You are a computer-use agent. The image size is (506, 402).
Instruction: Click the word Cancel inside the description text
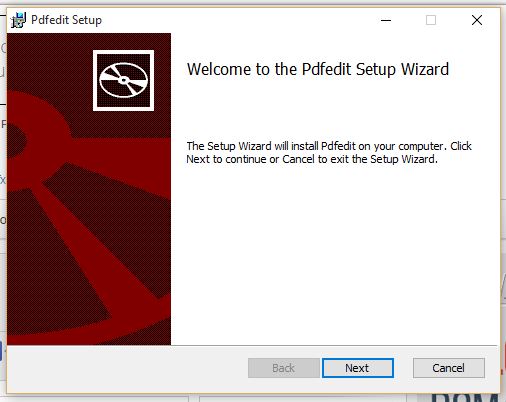(x=298, y=159)
